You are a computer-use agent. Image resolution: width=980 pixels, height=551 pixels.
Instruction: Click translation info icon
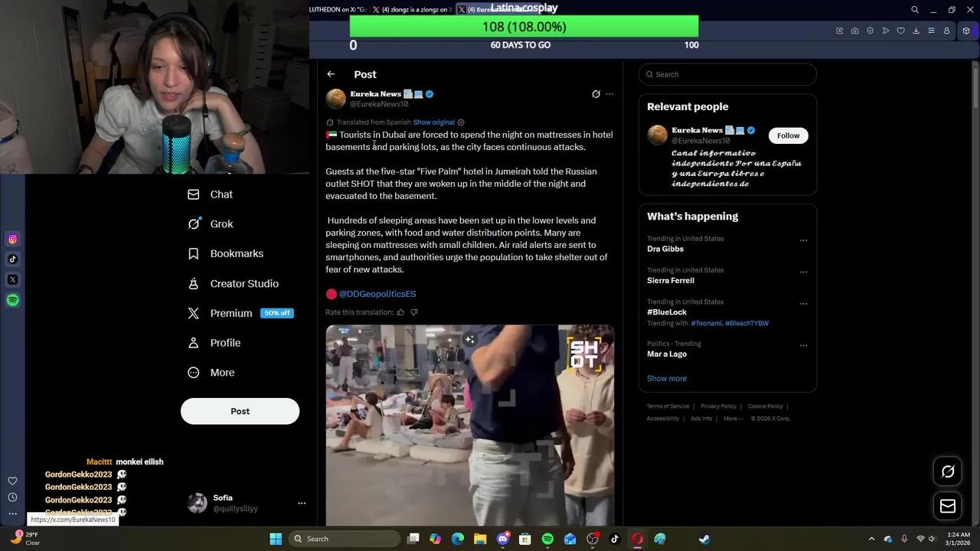460,122
